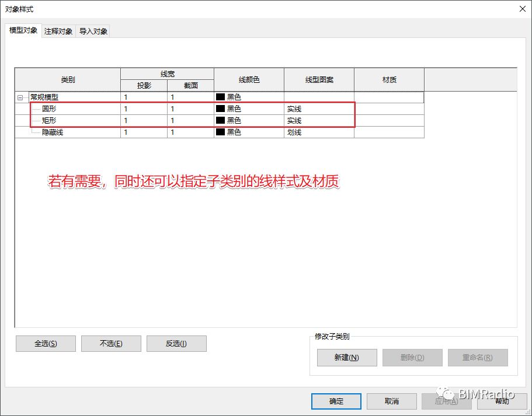Click the 重命名(R) button

tap(478, 357)
